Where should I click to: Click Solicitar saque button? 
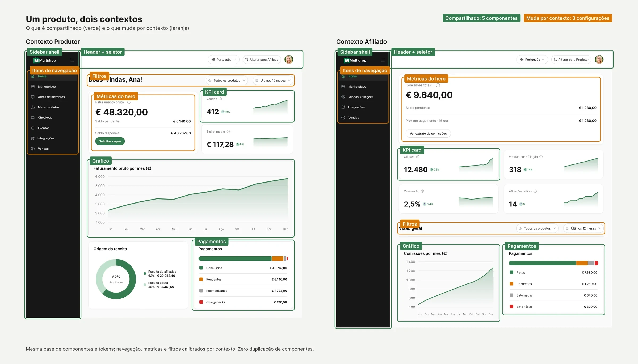pyautogui.click(x=110, y=141)
